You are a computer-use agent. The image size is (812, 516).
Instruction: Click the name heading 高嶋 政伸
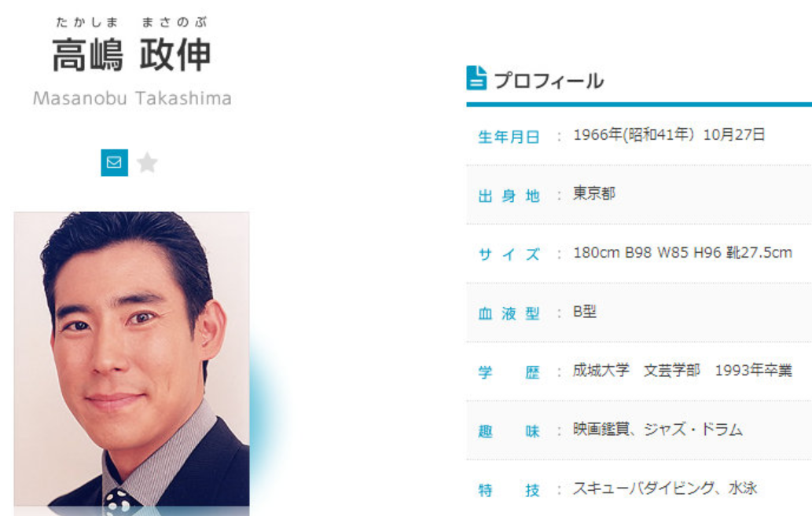(131, 54)
